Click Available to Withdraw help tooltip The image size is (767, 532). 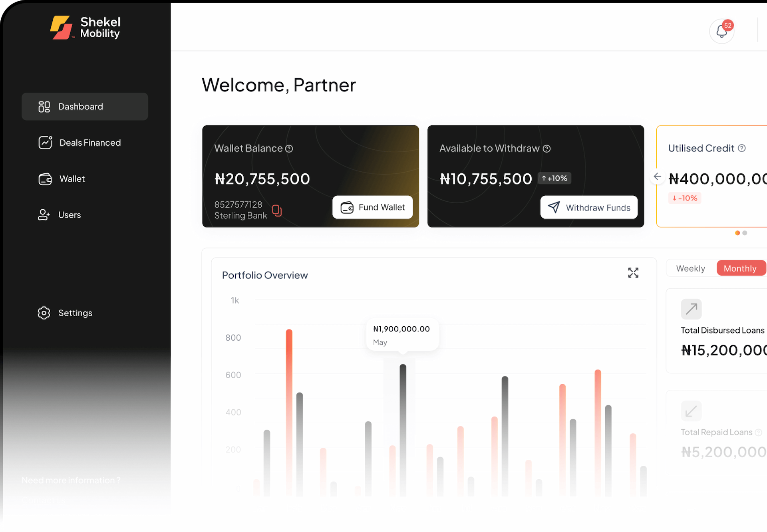(x=547, y=148)
